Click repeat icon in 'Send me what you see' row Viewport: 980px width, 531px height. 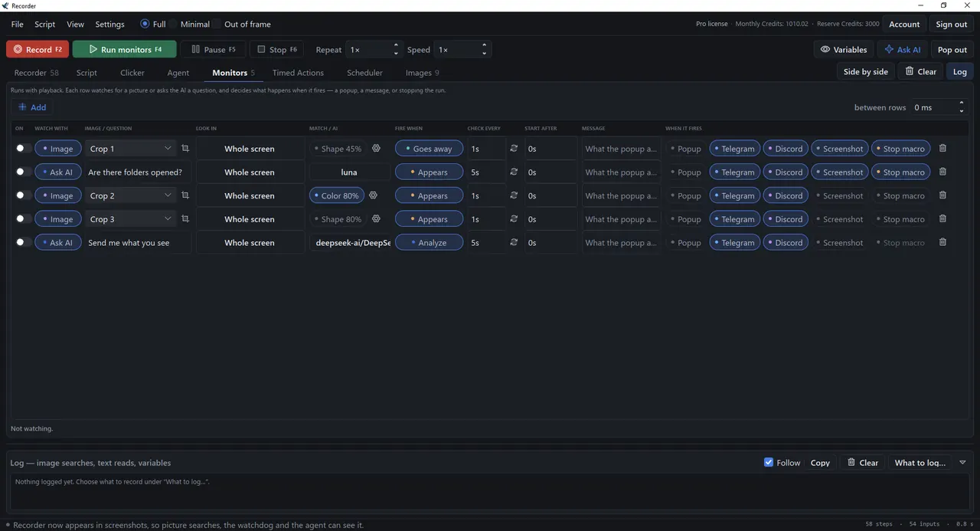[x=514, y=243]
